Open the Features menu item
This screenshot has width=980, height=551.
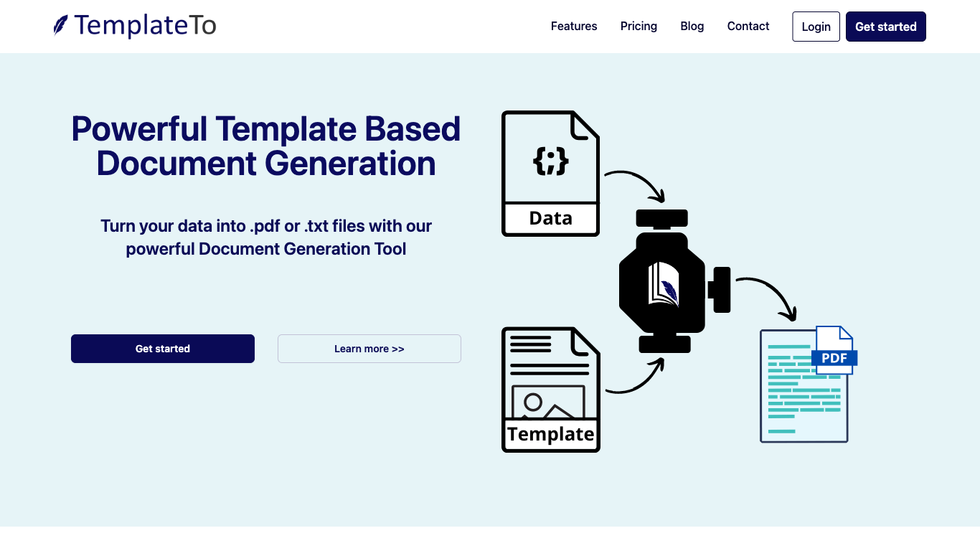click(x=573, y=27)
